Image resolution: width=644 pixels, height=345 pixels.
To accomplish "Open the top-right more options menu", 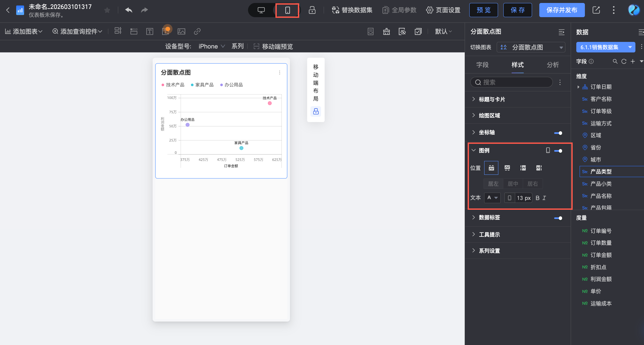I will [x=614, y=10].
